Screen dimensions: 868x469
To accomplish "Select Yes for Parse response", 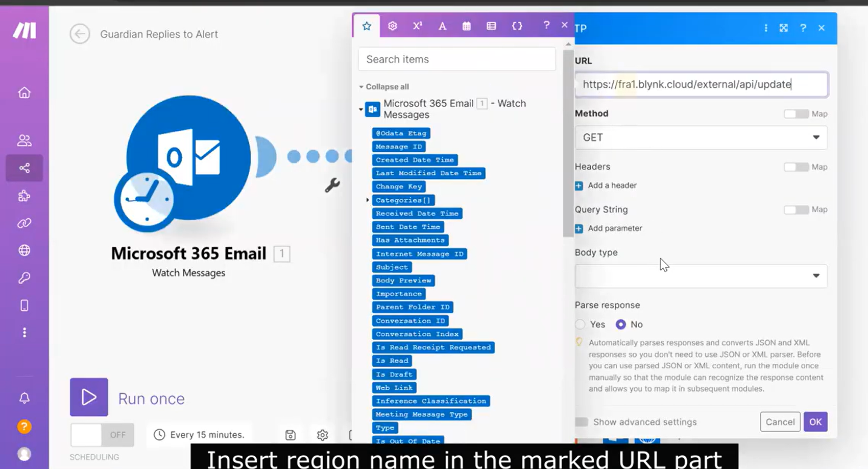I will (580, 324).
